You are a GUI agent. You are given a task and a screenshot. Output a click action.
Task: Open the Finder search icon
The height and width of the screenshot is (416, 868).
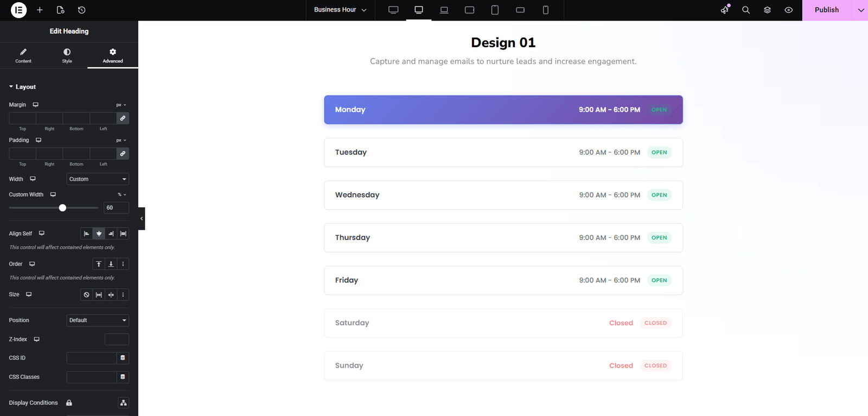point(746,10)
